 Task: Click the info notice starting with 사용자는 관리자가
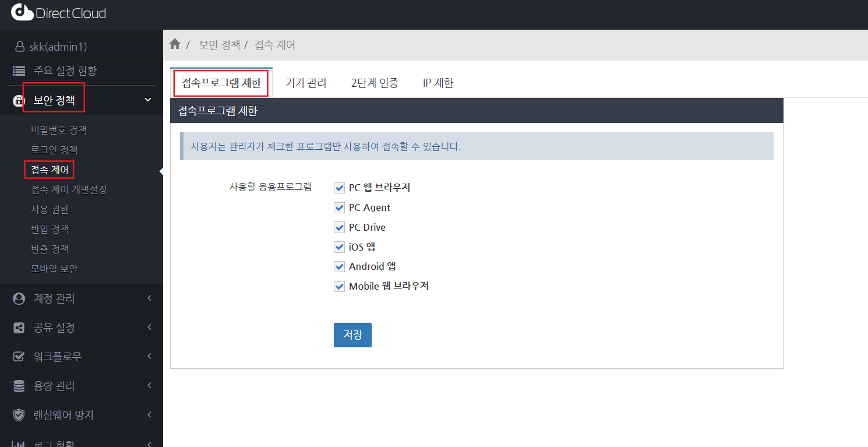click(477, 146)
